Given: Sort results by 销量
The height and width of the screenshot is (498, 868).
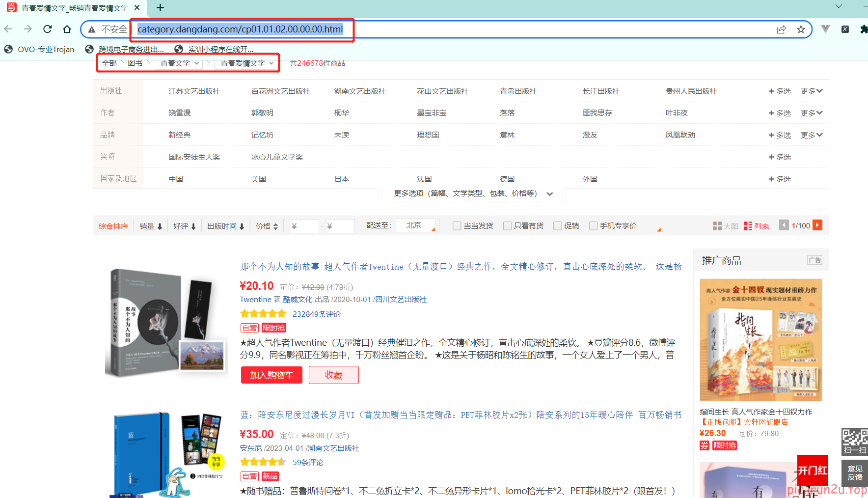Looking at the screenshot, I should 151,226.
